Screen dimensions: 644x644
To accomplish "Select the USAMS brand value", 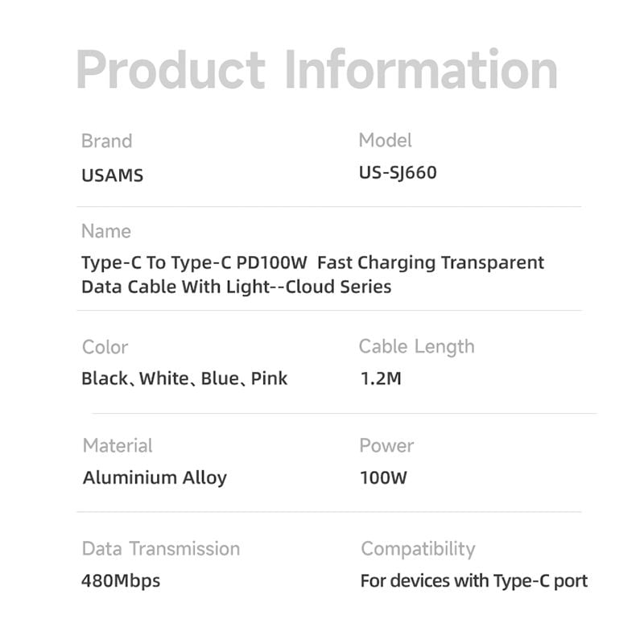I will (112, 175).
